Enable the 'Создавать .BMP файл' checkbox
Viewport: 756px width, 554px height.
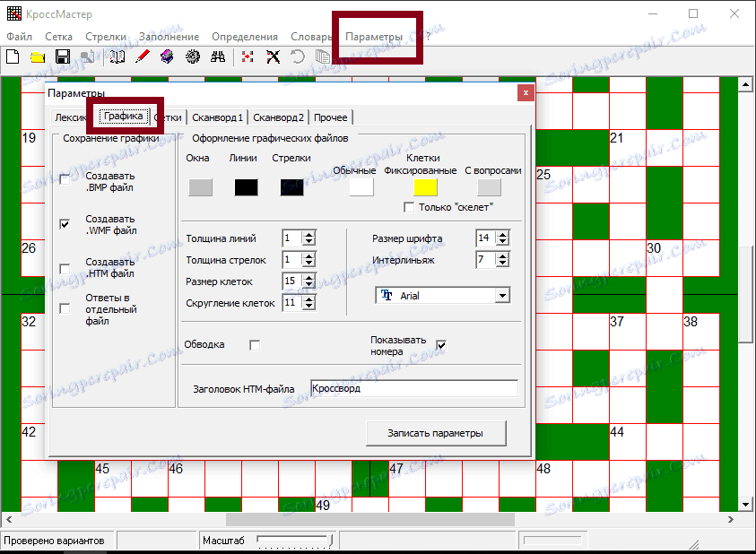coord(65,180)
